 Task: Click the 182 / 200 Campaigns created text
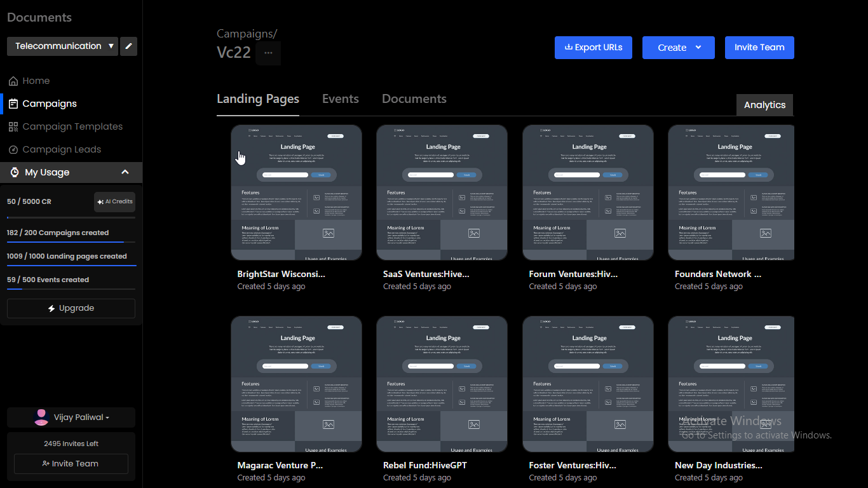(x=58, y=233)
